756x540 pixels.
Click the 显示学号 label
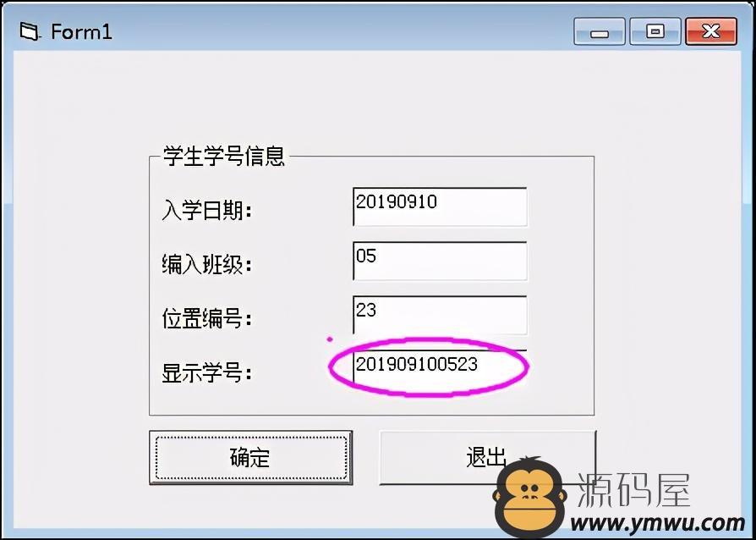tap(207, 373)
